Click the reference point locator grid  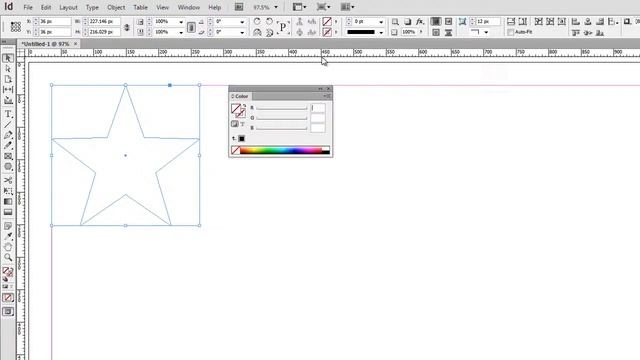coord(16,27)
